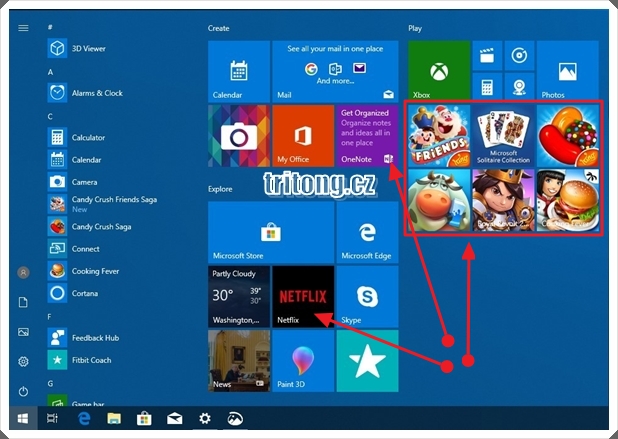618x439 pixels.
Task: Open Settings gear in the Start sidebar
Action: pyautogui.click(x=23, y=361)
